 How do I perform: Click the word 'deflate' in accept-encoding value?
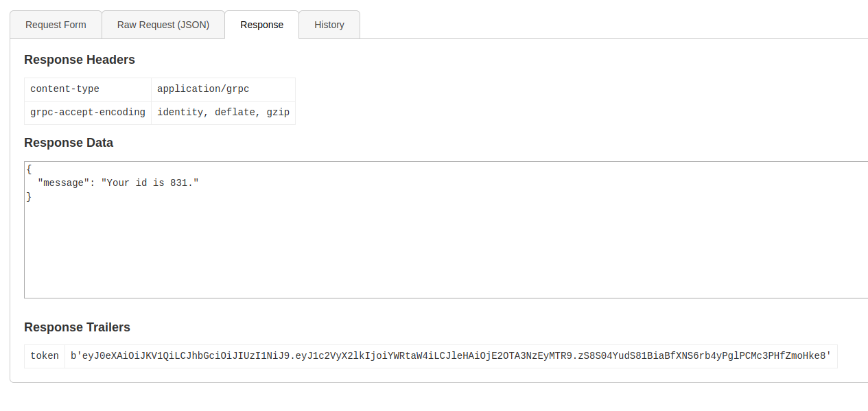tap(235, 112)
